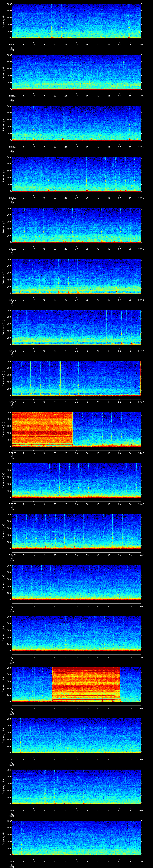This screenshot has width=153, height=868.
Task: Click the spectrogram panel starting at 13:14:00
Action: pos(76,21)
